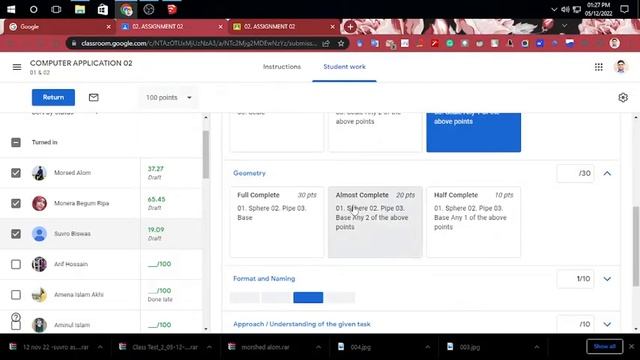This screenshot has width=640, height=360.
Task: Open the Classroom main menu hamburger icon
Action: 17,67
